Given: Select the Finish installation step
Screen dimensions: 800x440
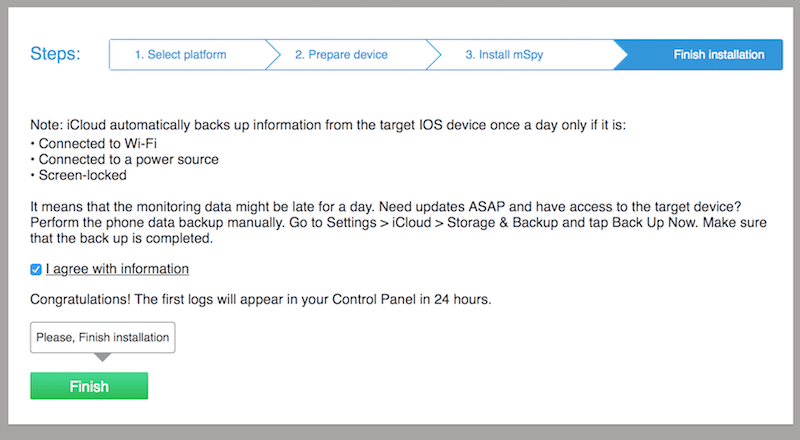Looking at the screenshot, I should click(719, 54).
